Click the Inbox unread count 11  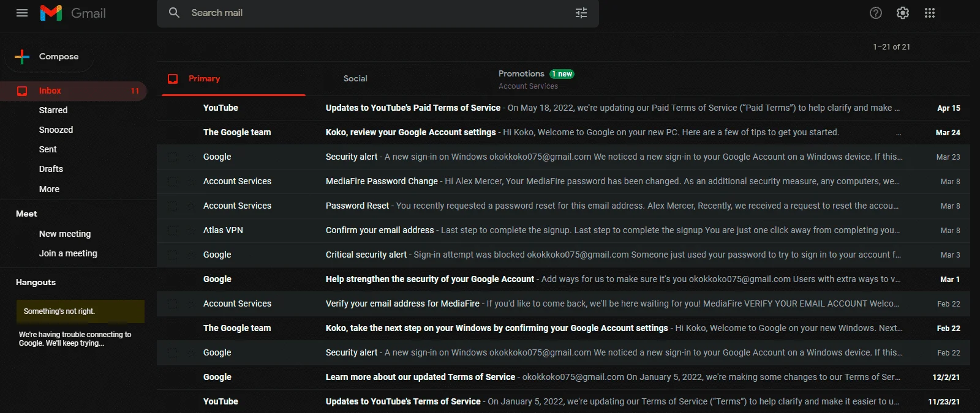[135, 91]
